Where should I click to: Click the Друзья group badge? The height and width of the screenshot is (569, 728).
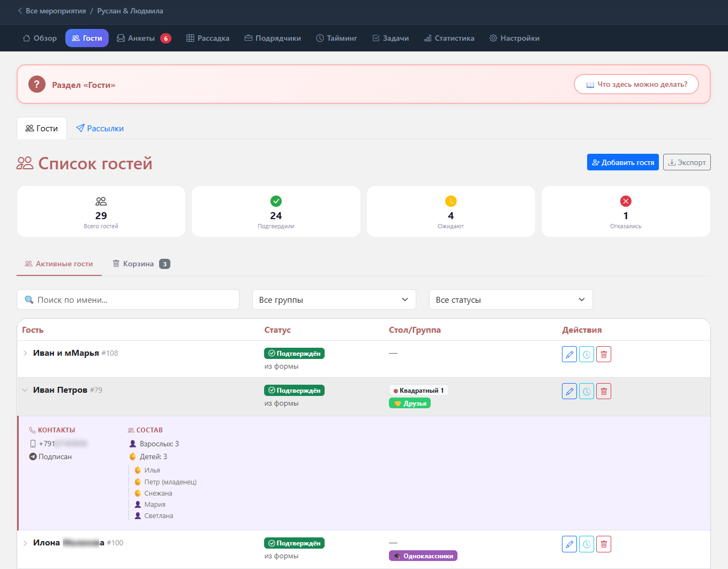tap(410, 403)
